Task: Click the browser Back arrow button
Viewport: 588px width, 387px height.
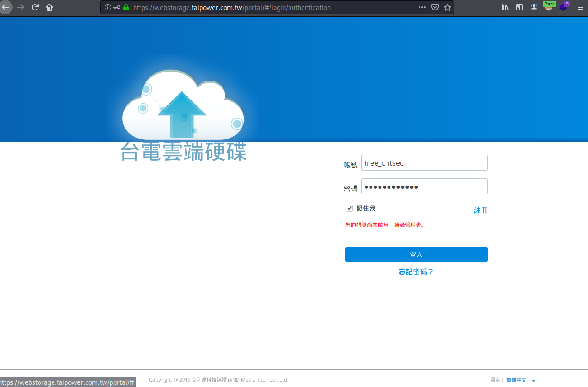Action: pyautogui.click(x=5, y=7)
